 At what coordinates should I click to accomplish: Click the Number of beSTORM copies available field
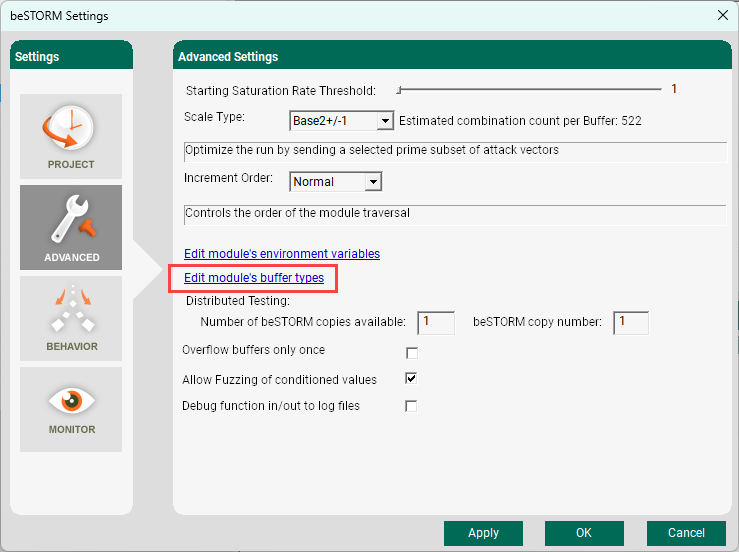click(436, 322)
